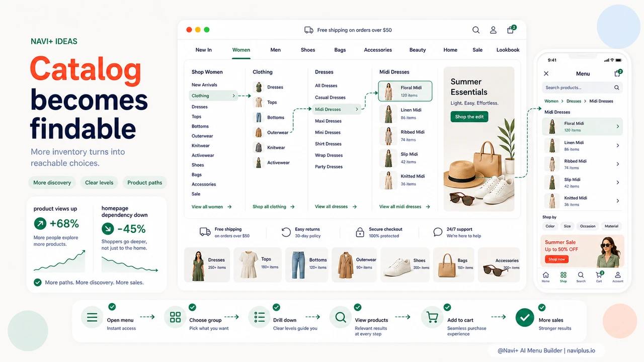Image resolution: width=644 pixels, height=362 pixels.
Task: Close the mobile Menu with the X icon
Action: tap(546, 73)
